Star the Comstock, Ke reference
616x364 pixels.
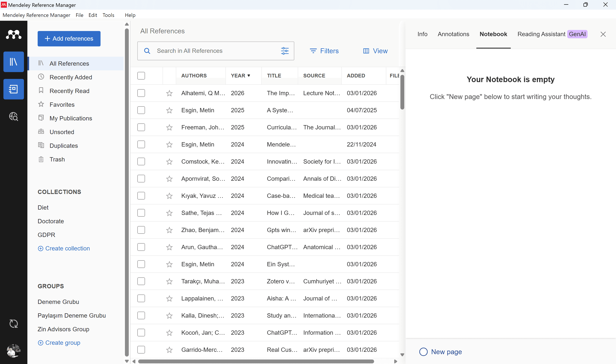tap(169, 162)
